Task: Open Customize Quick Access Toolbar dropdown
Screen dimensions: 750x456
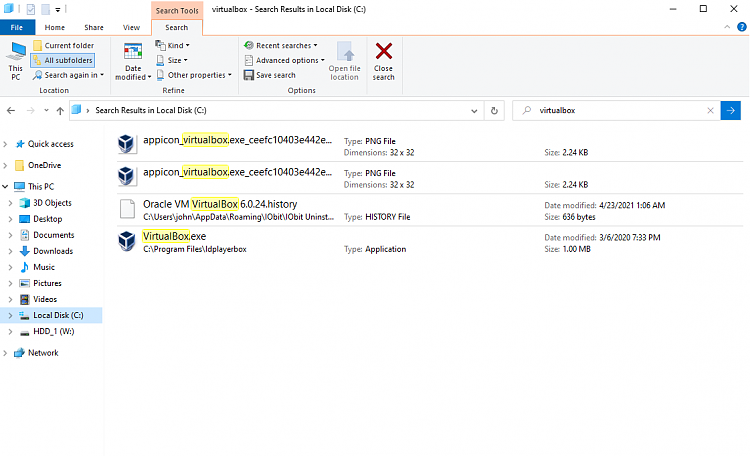Action: click(x=57, y=10)
